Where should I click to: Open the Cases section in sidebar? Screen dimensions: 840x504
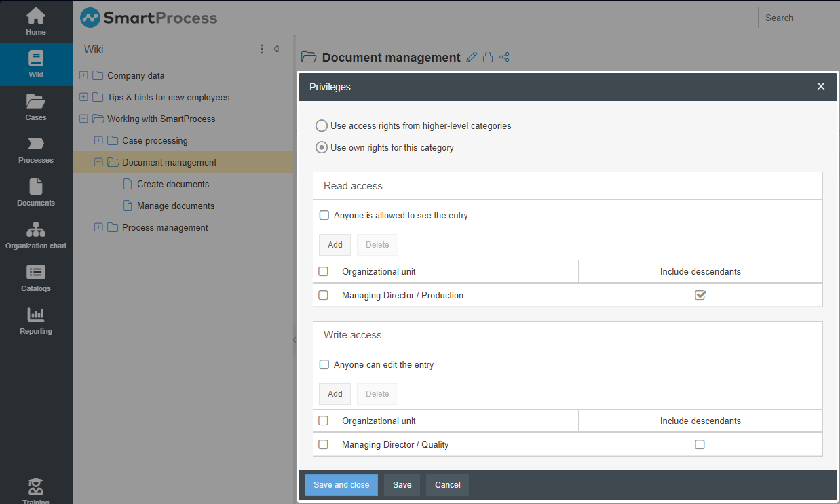click(x=36, y=107)
